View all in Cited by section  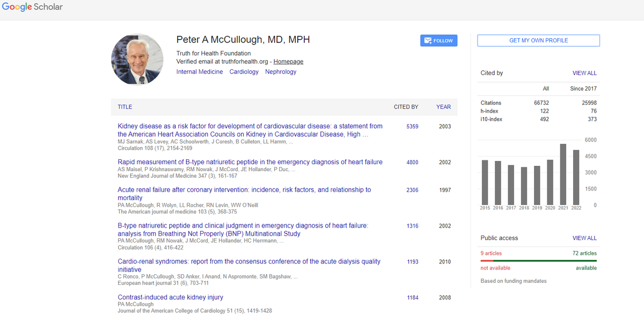tap(584, 73)
